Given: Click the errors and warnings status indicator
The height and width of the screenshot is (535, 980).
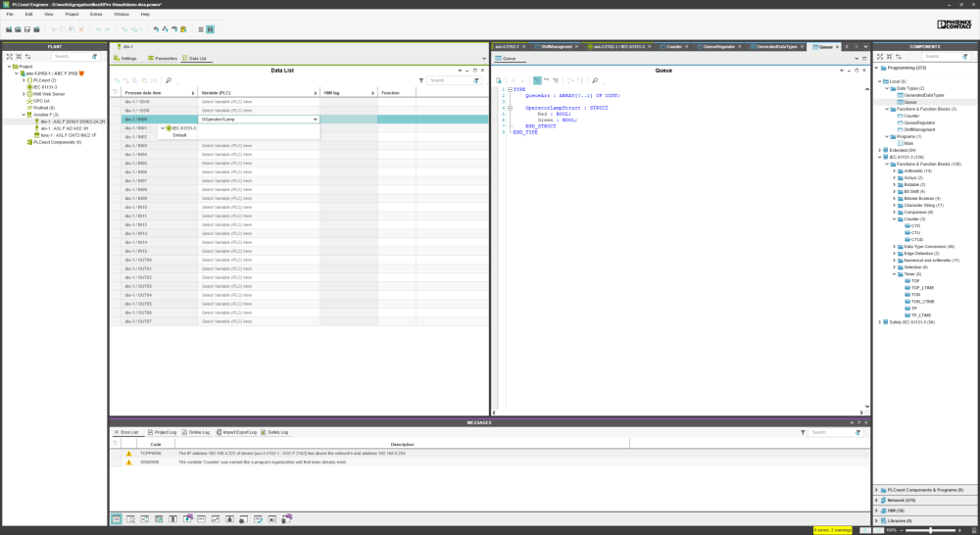Looking at the screenshot, I should click(x=831, y=529).
